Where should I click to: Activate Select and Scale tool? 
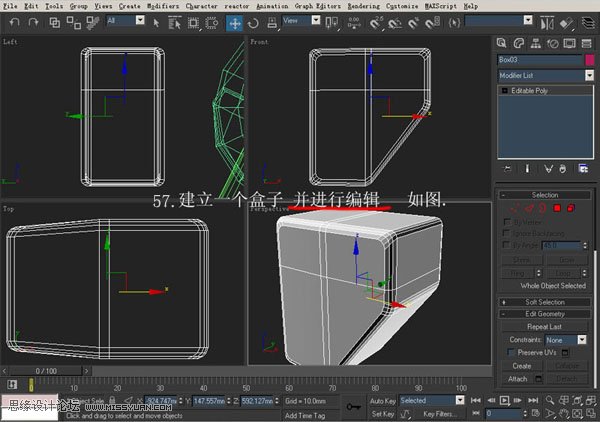(272, 23)
